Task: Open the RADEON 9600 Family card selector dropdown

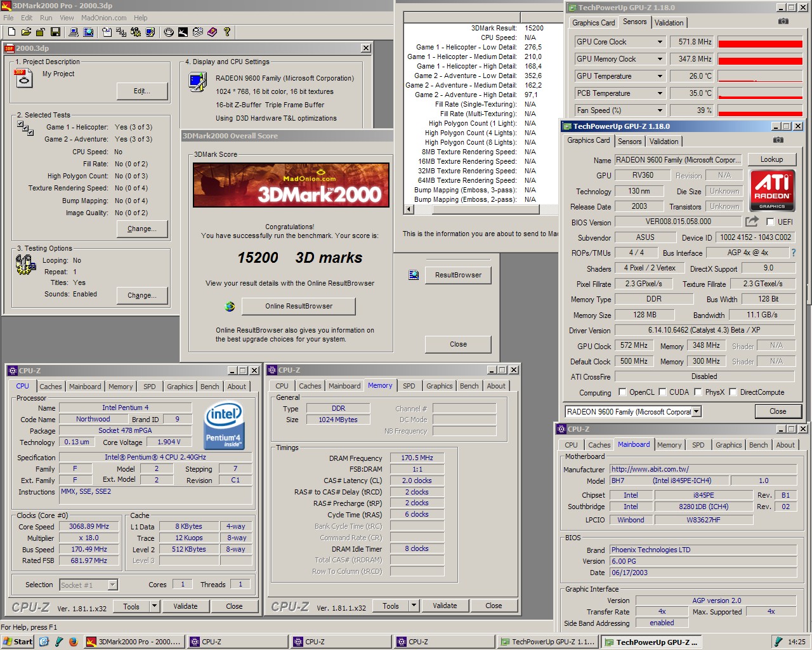Action: [696, 412]
